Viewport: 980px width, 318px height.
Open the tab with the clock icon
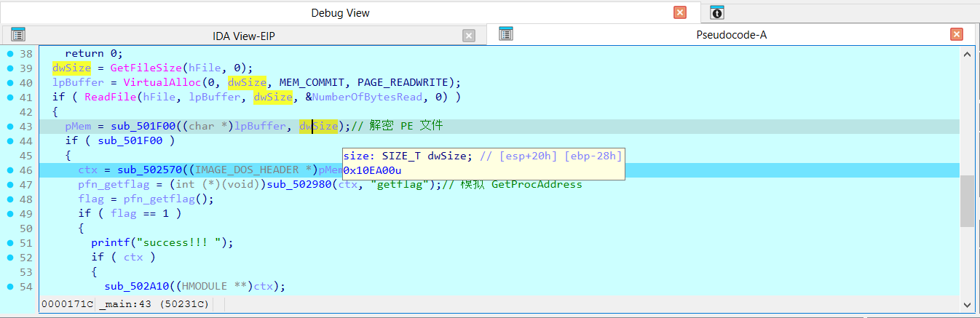(718, 12)
